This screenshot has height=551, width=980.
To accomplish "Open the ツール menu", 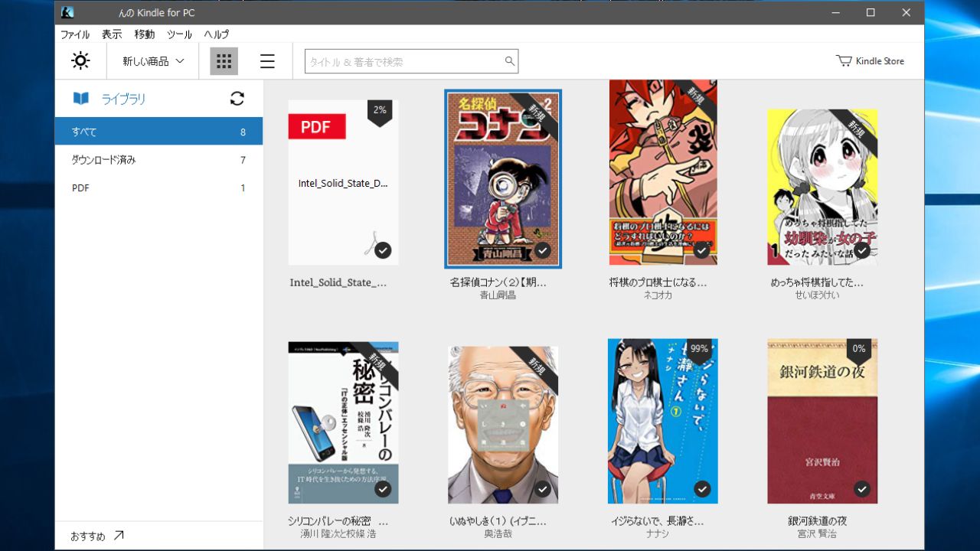I will (x=180, y=34).
